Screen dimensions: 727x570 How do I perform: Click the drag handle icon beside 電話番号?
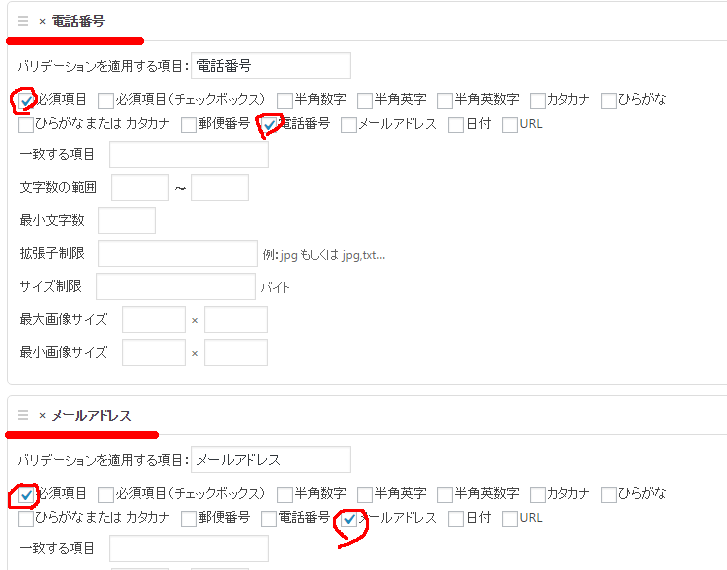23,20
